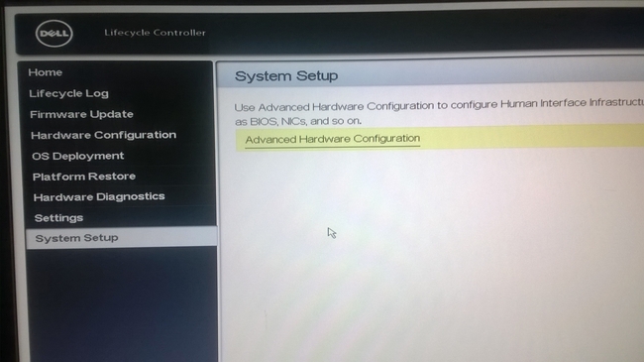Screen dimensions: 644x362
Task: Open the Lifecycle Log page
Action: pyautogui.click(x=69, y=93)
